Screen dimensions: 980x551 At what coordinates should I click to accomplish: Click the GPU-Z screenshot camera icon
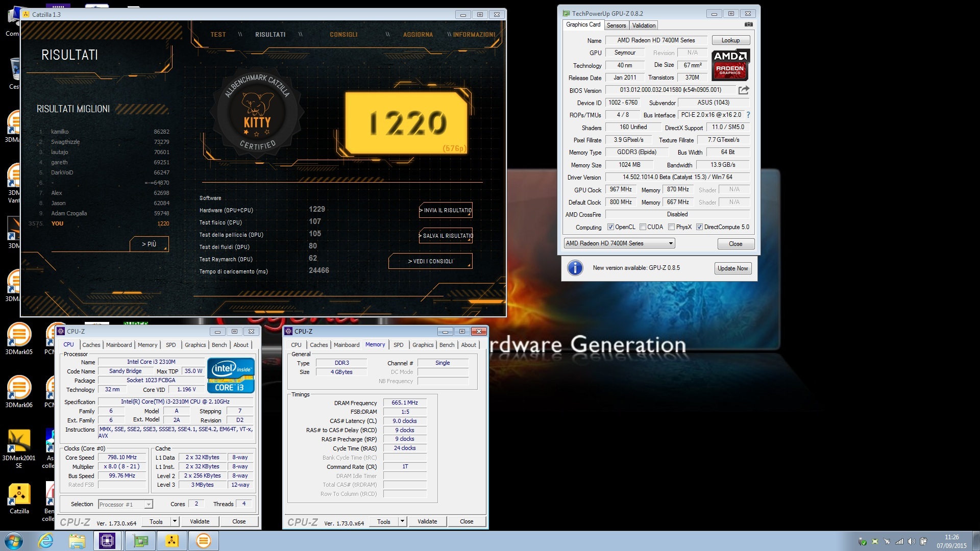point(748,24)
